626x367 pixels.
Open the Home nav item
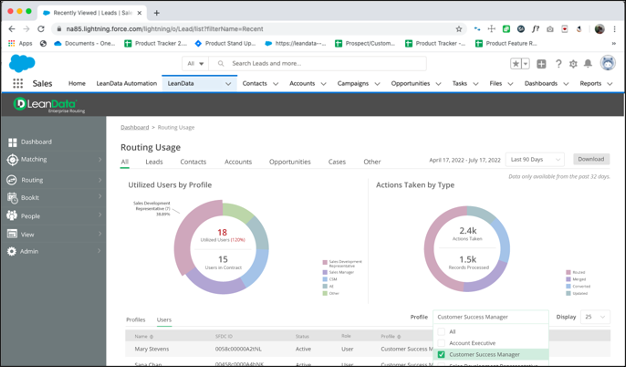(77, 83)
